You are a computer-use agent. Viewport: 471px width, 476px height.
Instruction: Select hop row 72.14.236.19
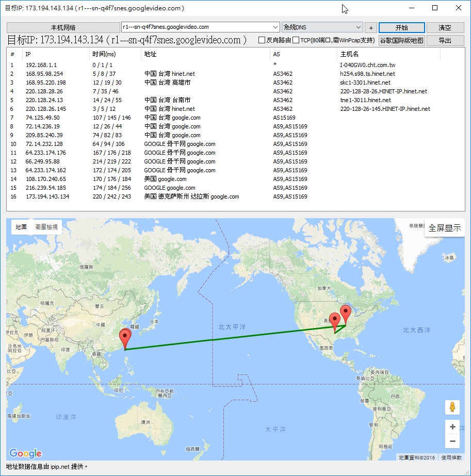235,126
